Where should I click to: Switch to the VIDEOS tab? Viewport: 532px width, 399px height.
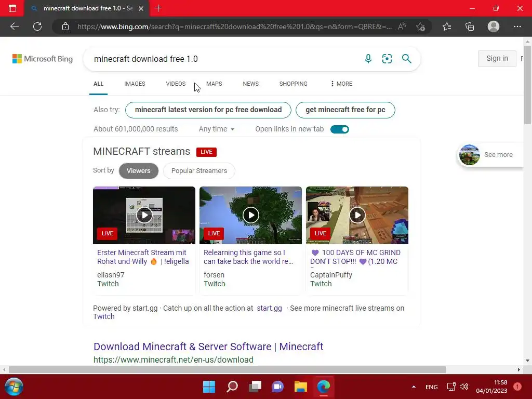pos(176,84)
